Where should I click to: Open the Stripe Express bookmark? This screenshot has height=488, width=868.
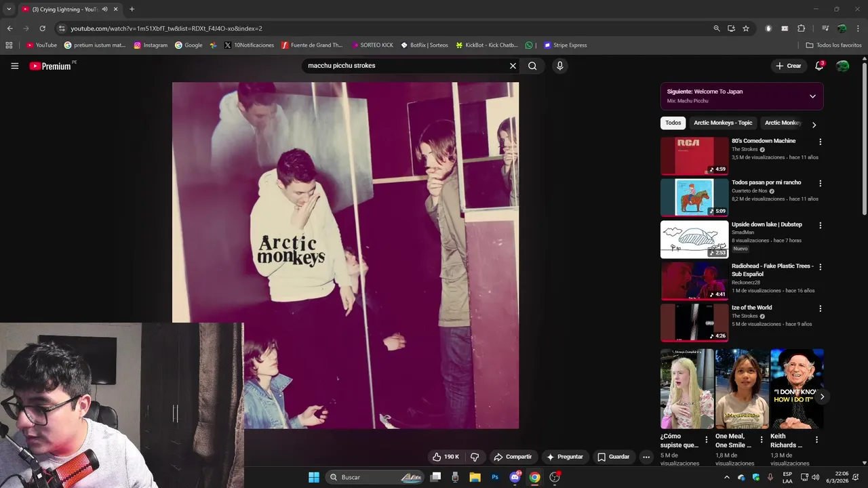tap(565, 45)
